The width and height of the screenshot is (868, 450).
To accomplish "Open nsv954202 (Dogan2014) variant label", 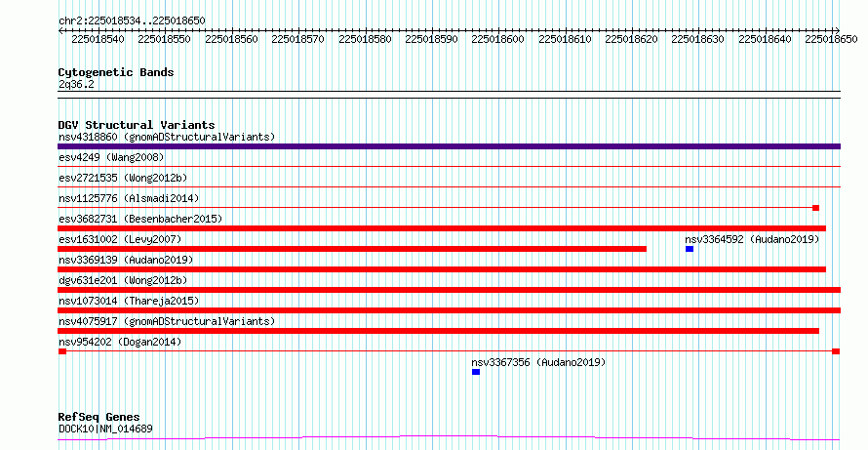I will 120,342.
